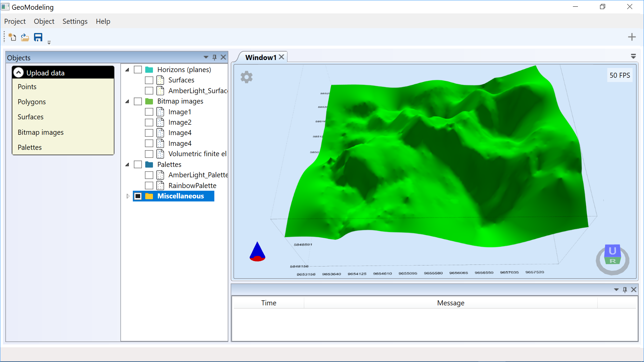Pin the message log panel

click(x=625, y=290)
